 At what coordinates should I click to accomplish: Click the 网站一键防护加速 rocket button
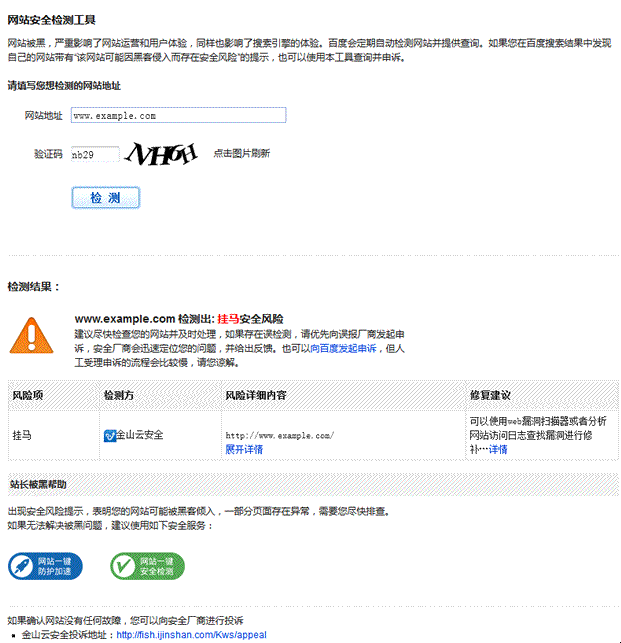tap(45, 566)
